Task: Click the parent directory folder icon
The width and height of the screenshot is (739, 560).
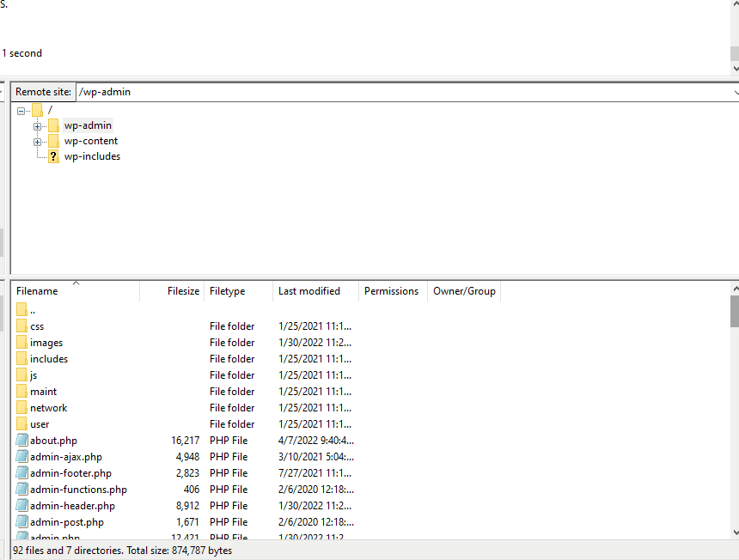Action: click(21, 310)
